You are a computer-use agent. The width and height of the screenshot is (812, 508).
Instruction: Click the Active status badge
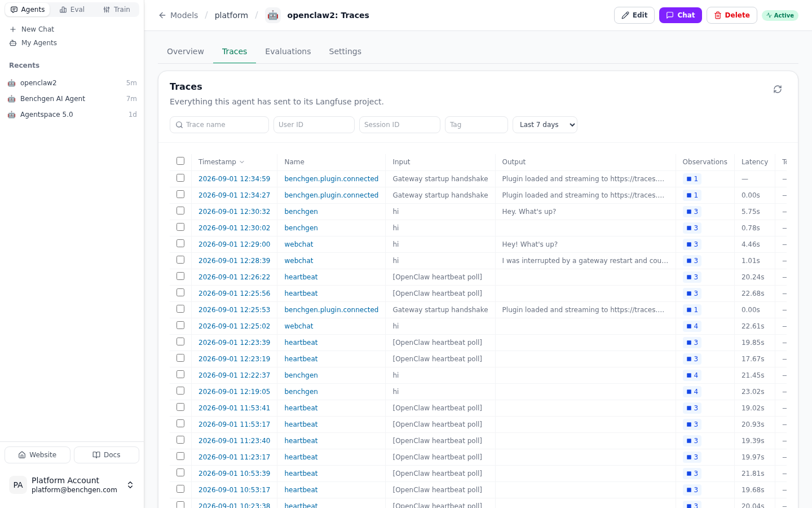pos(780,15)
